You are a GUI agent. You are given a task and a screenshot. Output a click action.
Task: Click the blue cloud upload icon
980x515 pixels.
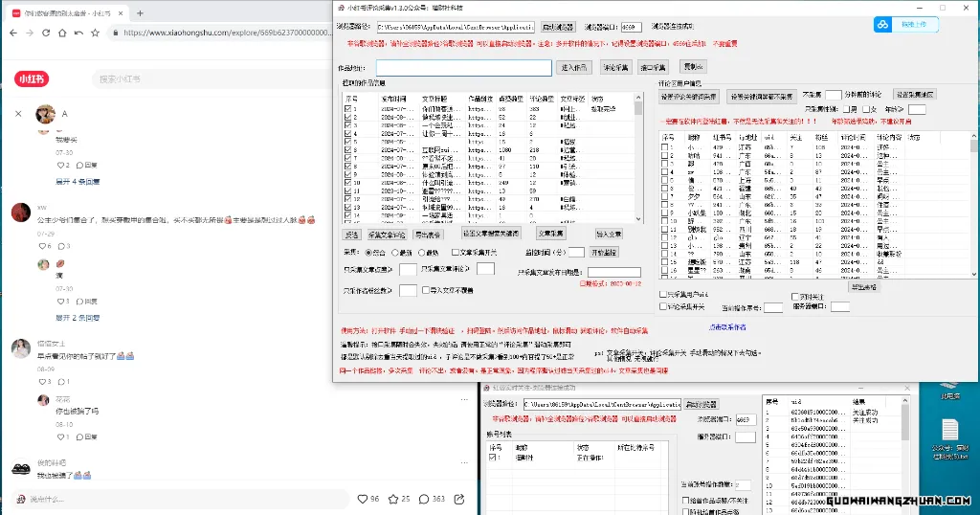tap(882, 24)
